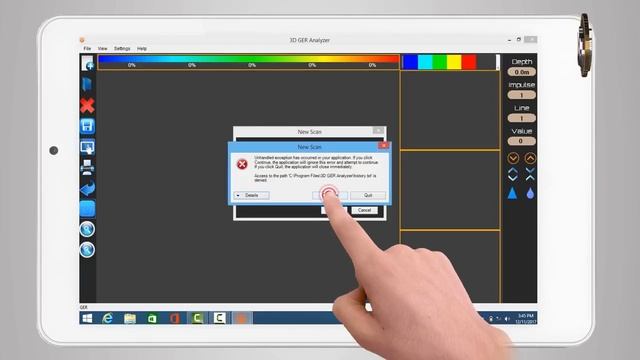Viewport: 640px width, 360px height.
Task: Open the File menu
Action: (x=87, y=49)
